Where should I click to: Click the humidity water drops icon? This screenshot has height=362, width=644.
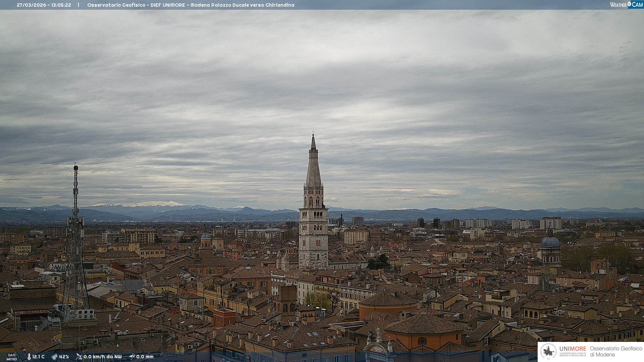54,357
